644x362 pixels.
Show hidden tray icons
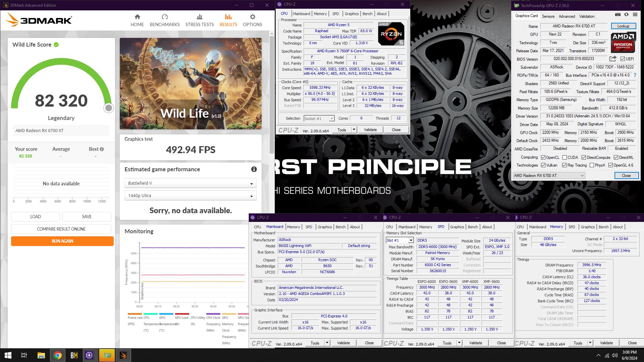click(598, 355)
